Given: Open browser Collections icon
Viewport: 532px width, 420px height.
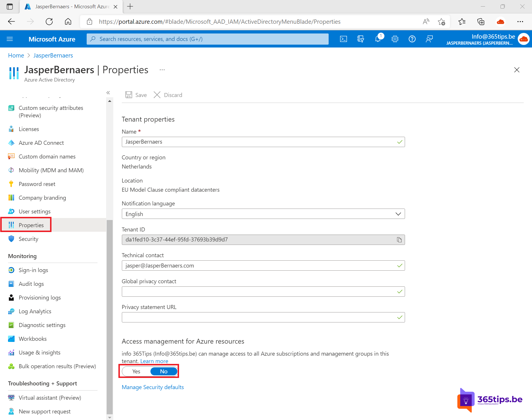Looking at the screenshot, I should point(481,22).
